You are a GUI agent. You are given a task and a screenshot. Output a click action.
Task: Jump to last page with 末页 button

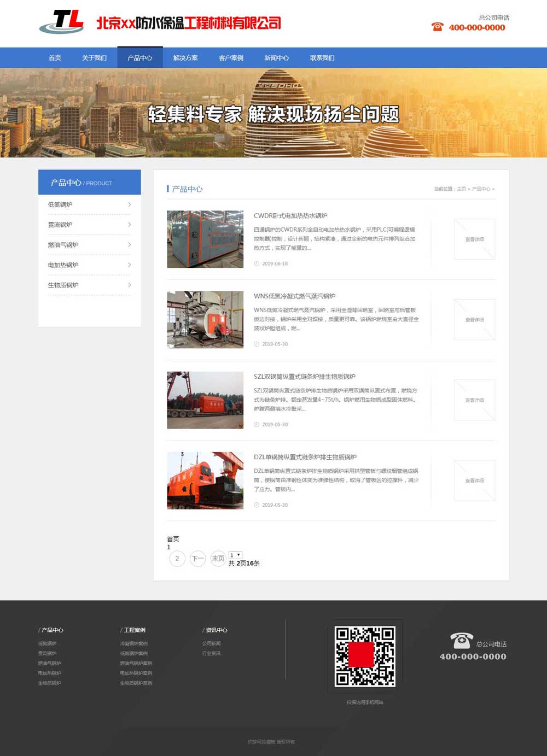point(218,559)
